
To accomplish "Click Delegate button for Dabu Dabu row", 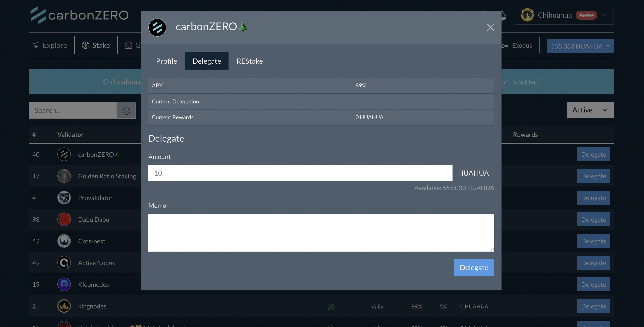I will click(593, 219).
